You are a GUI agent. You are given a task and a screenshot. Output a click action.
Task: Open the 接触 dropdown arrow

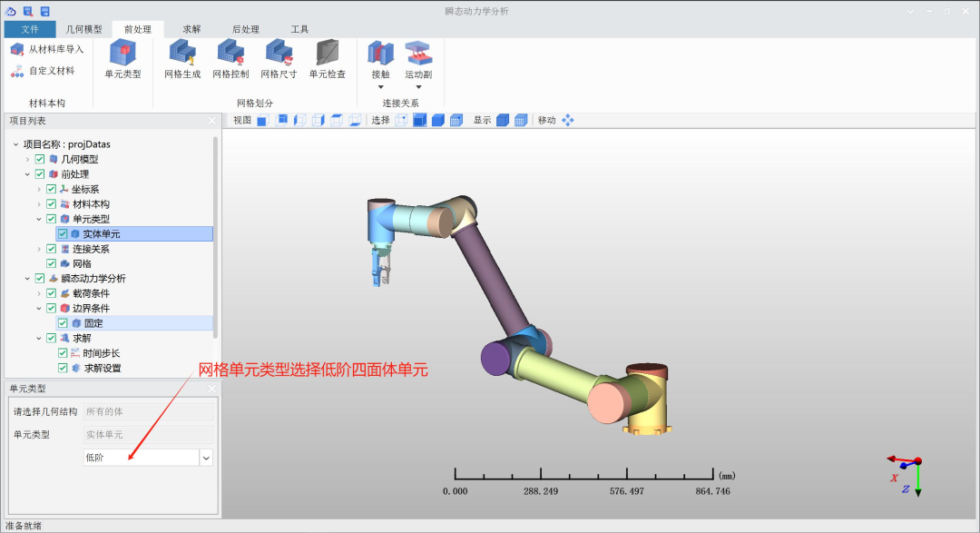380,87
